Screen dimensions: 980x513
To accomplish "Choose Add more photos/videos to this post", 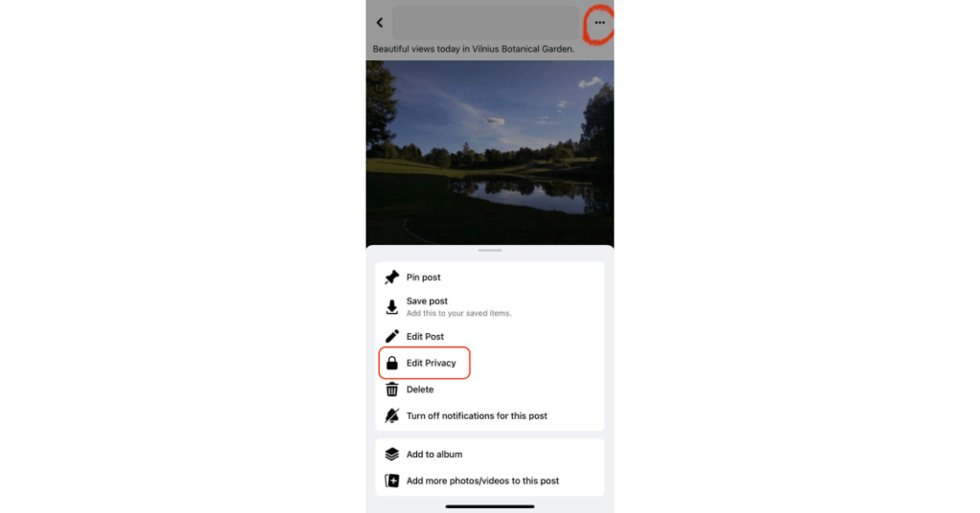I will [x=489, y=480].
